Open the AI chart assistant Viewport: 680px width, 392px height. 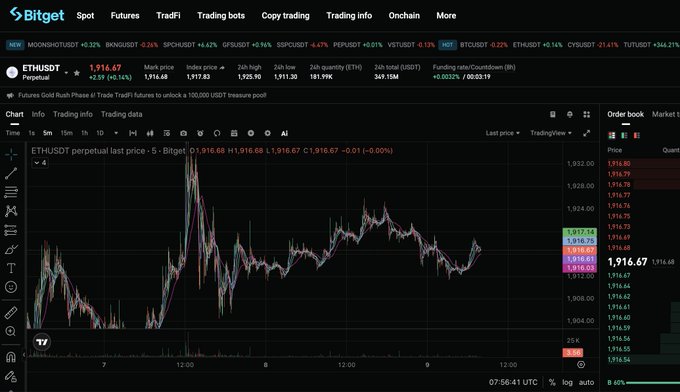(x=284, y=133)
